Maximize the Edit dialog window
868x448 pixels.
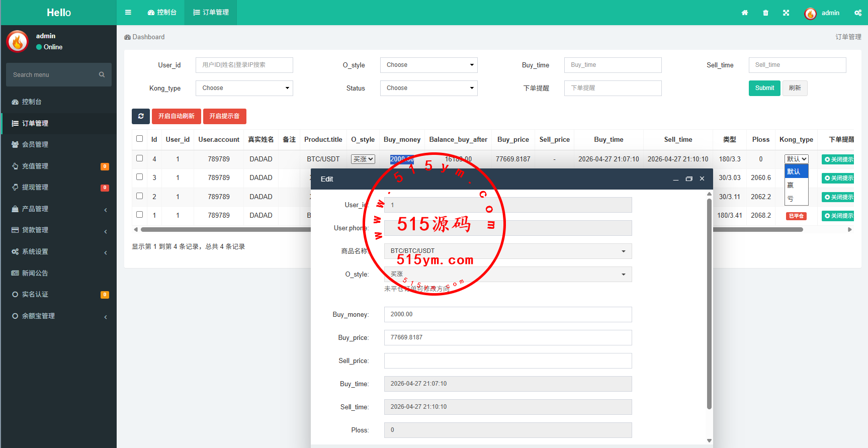689,179
